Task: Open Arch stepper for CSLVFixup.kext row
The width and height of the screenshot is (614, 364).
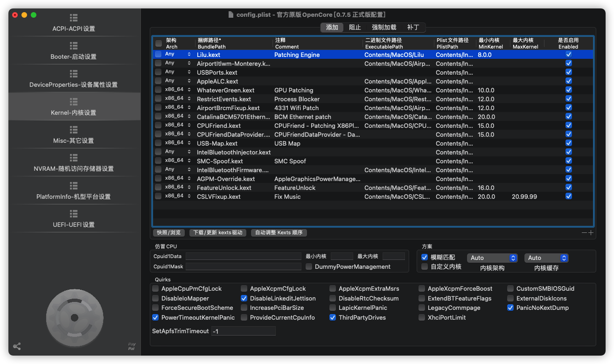Action: pyautogui.click(x=189, y=196)
